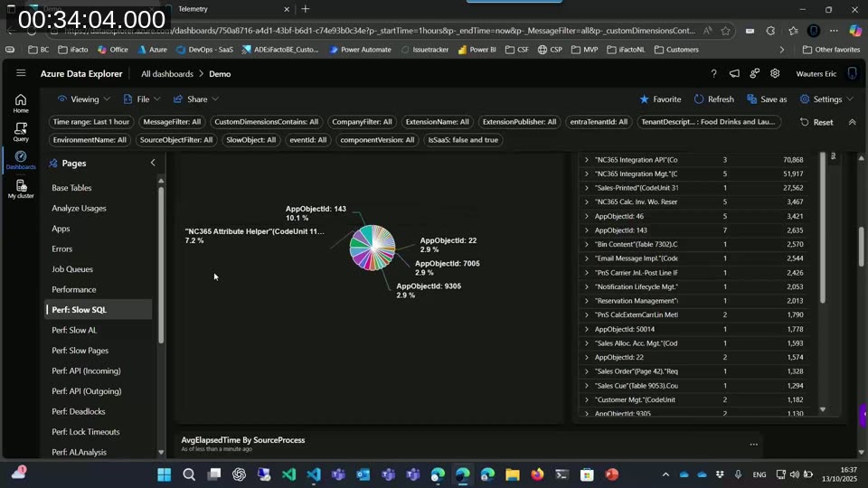The height and width of the screenshot is (488, 868).
Task: Save dashboard with Save as
Action: pyautogui.click(x=767, y=99)
